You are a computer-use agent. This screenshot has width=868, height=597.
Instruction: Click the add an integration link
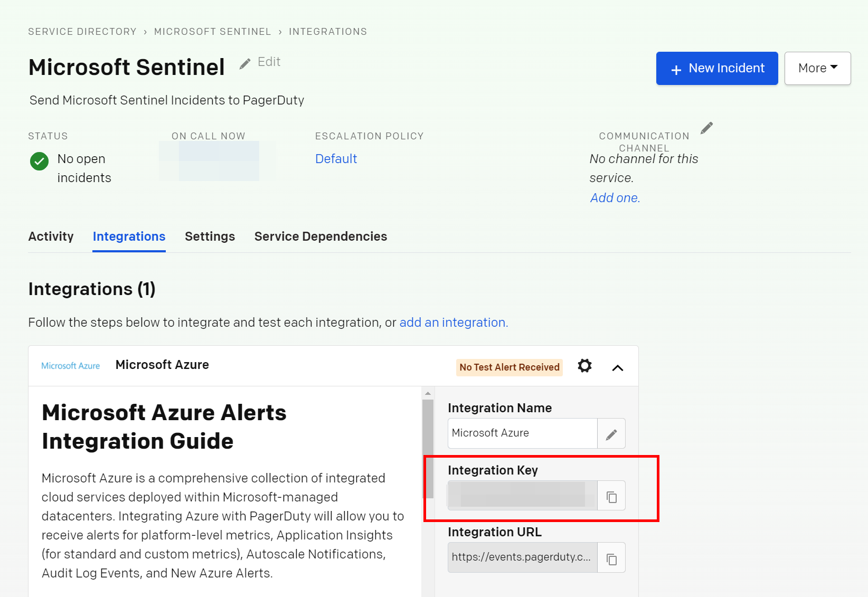coord(454,323)
